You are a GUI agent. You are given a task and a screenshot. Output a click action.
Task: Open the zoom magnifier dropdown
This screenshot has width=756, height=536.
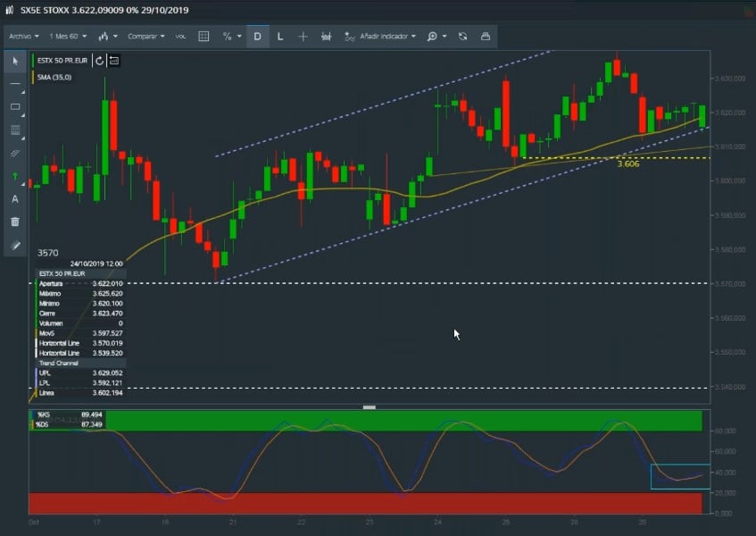point(436,37)
